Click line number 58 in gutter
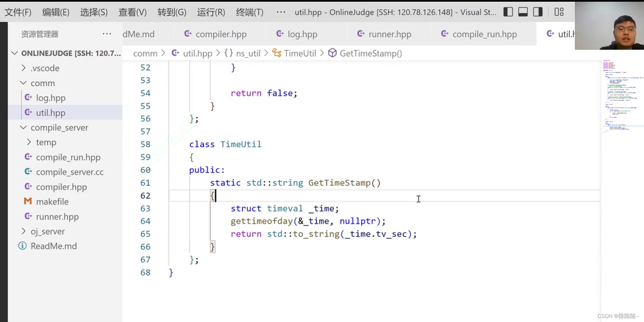Screen dimensions: 644x322 145,144
